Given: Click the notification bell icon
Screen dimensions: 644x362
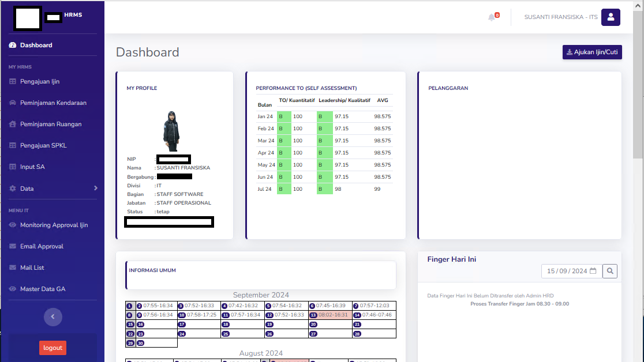Looking at the screenshot, I should [x=492, y=17].
